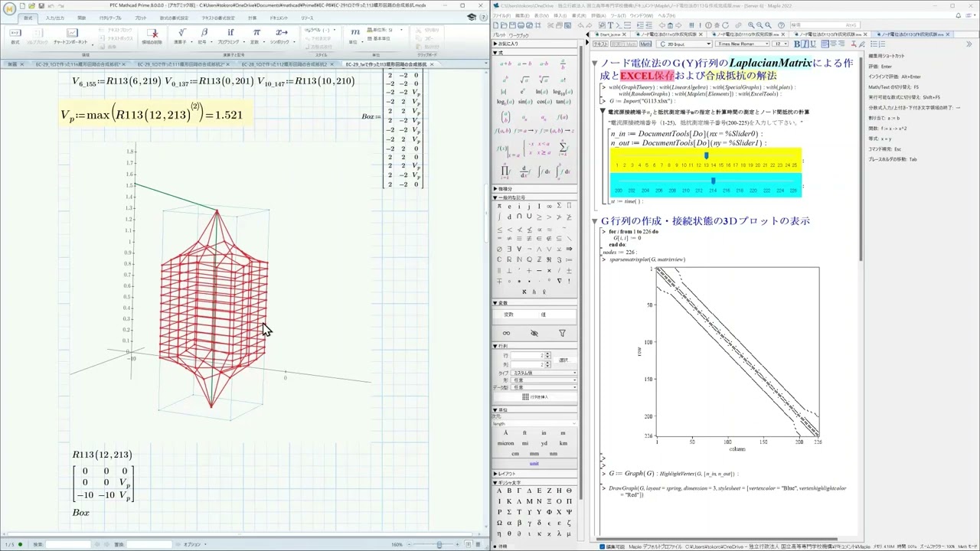Screen dimensions: 980x551
Task: Click the cyan n_out slider in Maple
Action: pyautogui.click(x=706, y=184)
